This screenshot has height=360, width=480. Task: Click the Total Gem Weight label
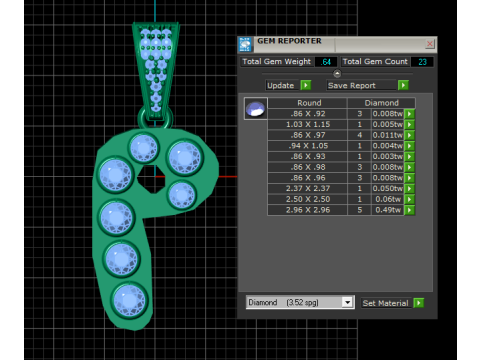coord(277,62)
